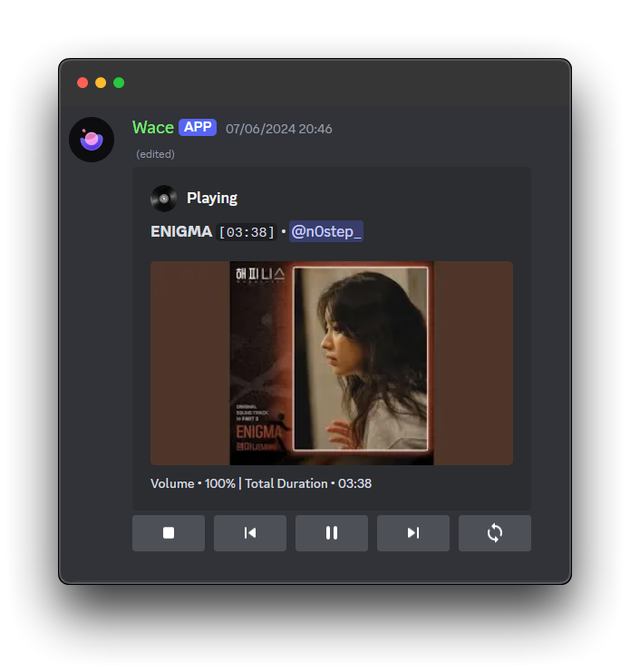Click the Volume • 100% footer text
This screenshot has height=672, width=630.
(x=193, y=483)
